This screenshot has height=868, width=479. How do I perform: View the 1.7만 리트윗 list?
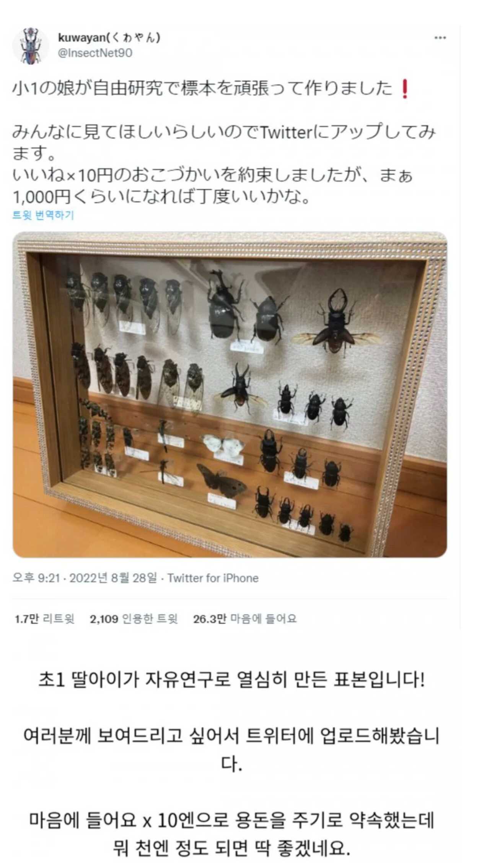tap(44, 619)
